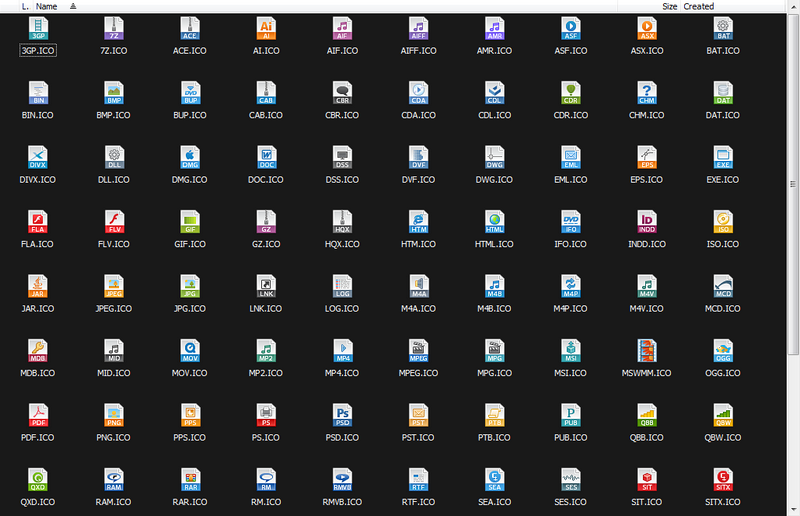Click the Created column header
The image size is (800, 516).
[699, 6]
